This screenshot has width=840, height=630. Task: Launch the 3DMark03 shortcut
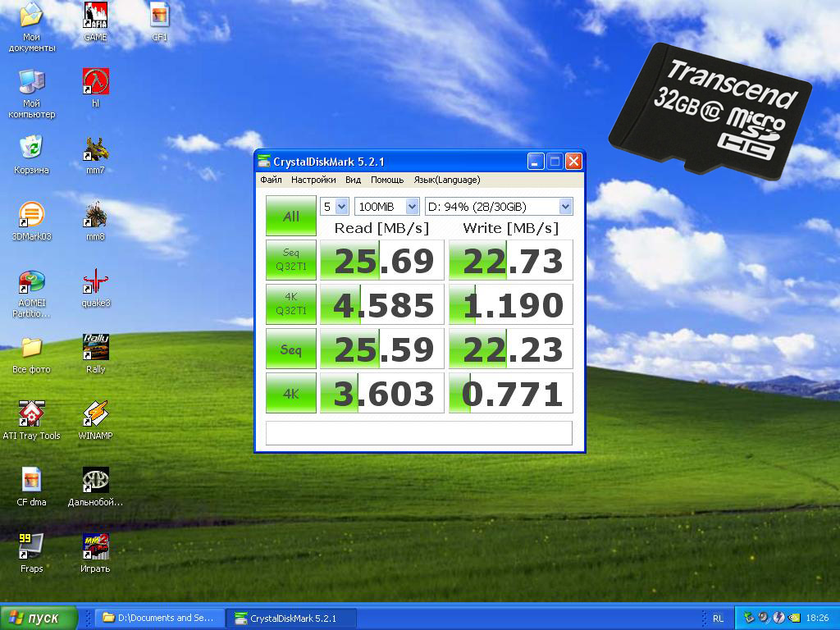[x=31, y=221]
